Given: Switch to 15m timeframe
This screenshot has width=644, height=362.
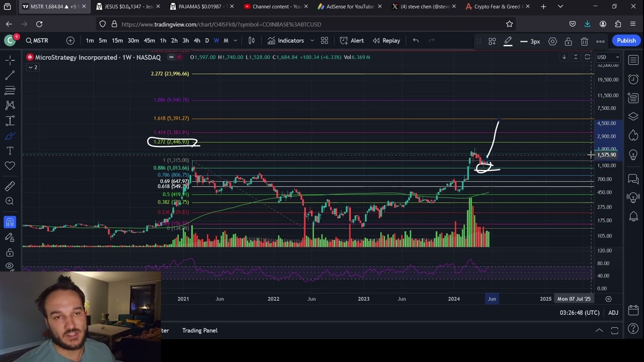Looking at the screenshot, I should 117,41.
